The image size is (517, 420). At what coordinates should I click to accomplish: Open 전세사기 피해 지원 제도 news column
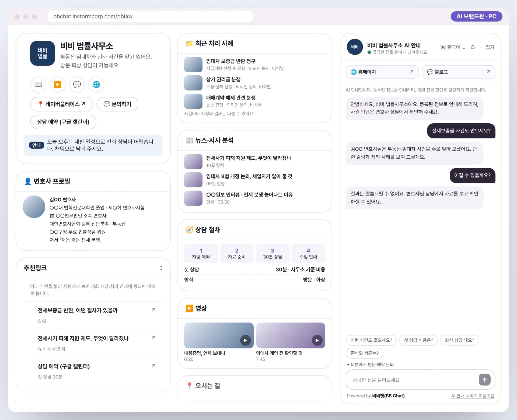(x=254, y=162)
